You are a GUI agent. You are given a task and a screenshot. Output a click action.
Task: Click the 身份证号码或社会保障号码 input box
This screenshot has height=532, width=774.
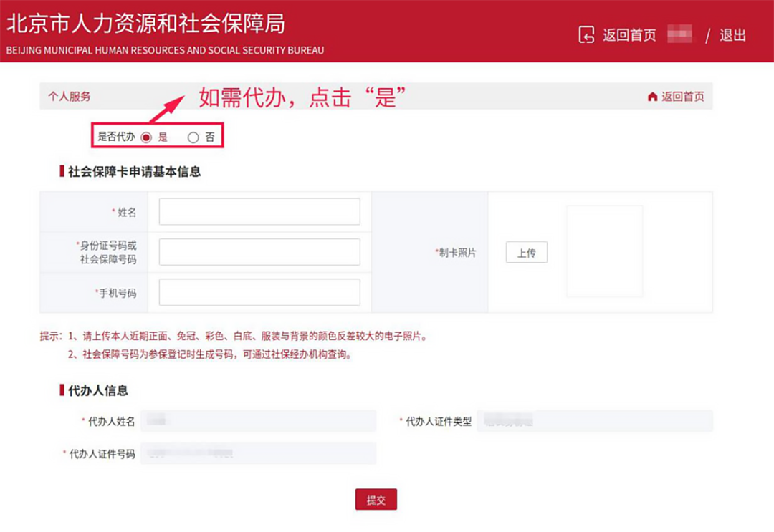pyautogui.click(x=259, y=252)
